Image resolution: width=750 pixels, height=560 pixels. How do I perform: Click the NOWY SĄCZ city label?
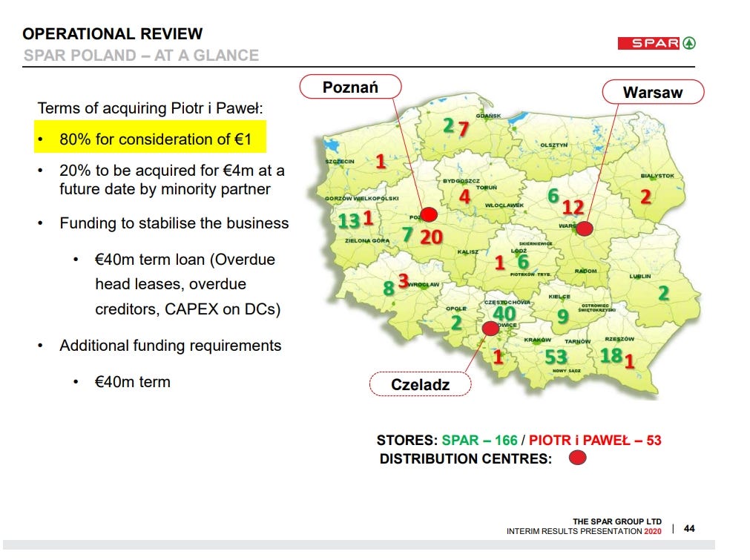point(566,371)
